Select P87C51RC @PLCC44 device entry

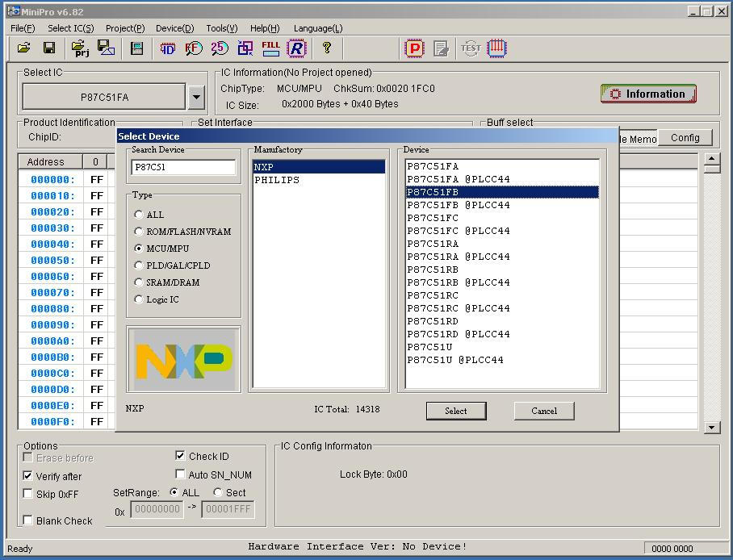point(502,308)
